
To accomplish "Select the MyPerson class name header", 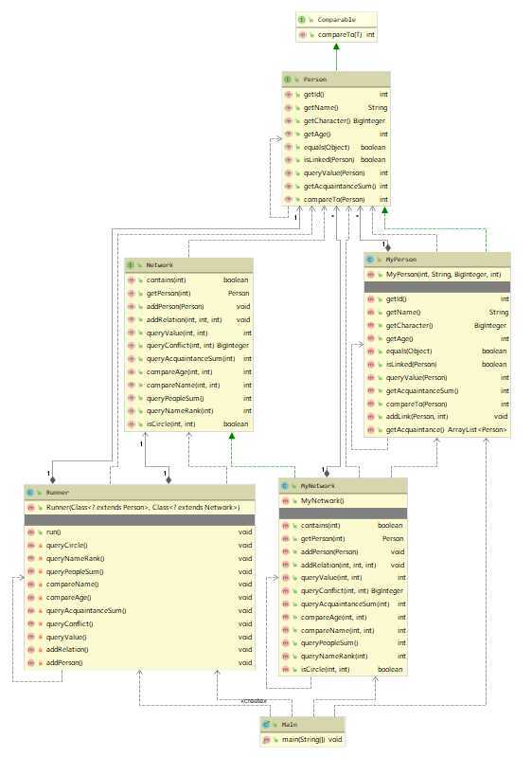I will pos(400,260).
